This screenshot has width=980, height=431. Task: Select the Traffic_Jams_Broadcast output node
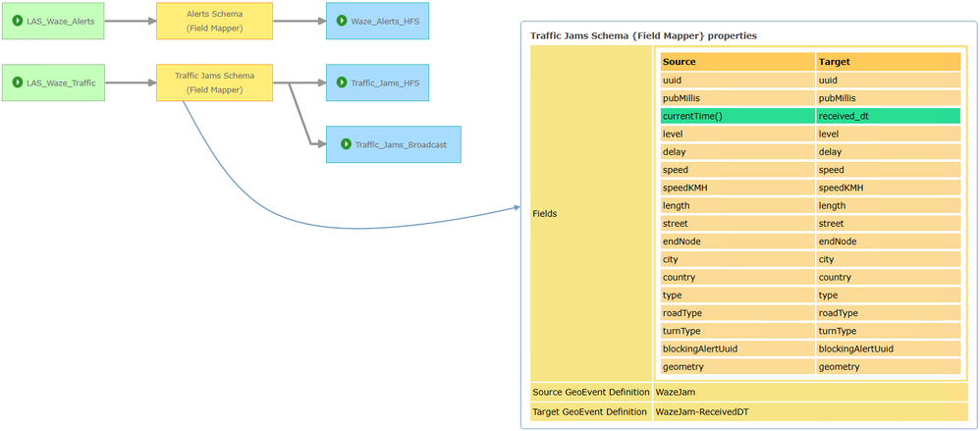tap(394, 144)
